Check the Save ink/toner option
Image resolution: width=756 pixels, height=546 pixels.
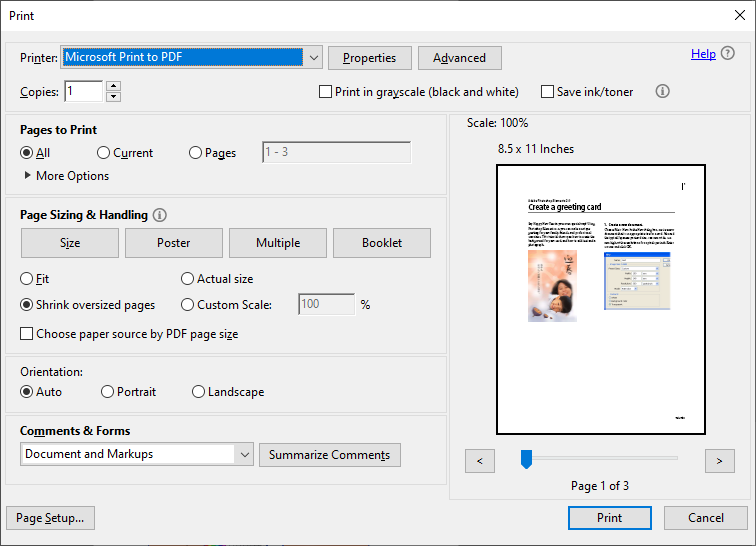pos(547,92)
